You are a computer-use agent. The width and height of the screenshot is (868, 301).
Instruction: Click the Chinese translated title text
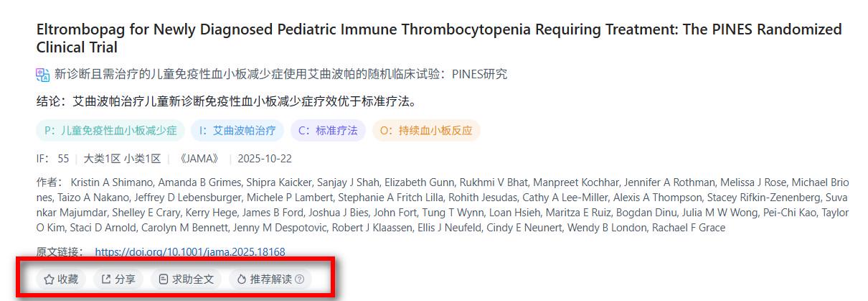(280, 74)
